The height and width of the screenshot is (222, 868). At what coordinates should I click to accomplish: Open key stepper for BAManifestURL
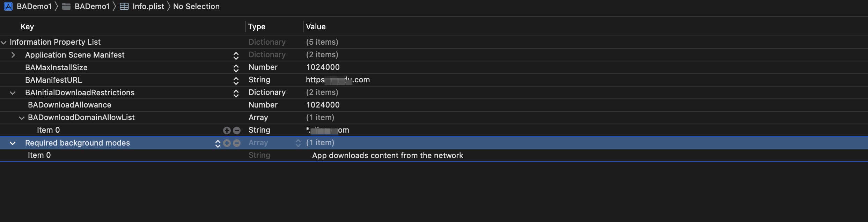tap(236, 81)
